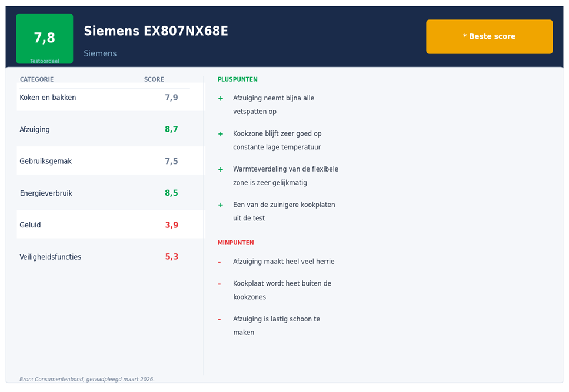This screenshot has height=392, width=569.
Task: Click the green plus icon before 'Afzuiging neemt bijna alle vetspatten op'
Action: [x=221, y=98]
